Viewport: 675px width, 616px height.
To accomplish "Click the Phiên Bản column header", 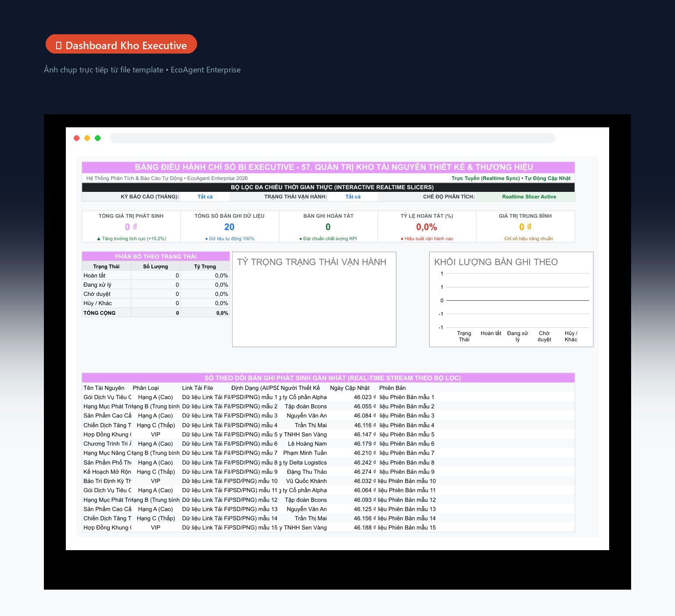I will click(392, 388).
